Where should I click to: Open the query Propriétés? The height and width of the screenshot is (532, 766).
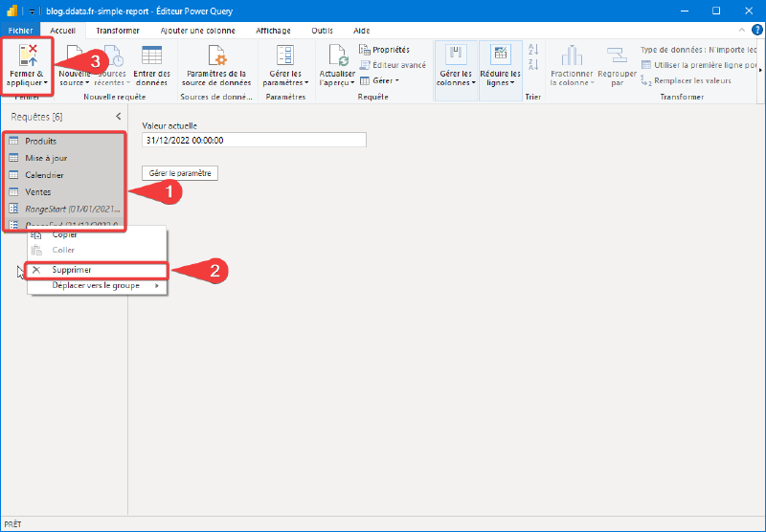coord(385,50)
